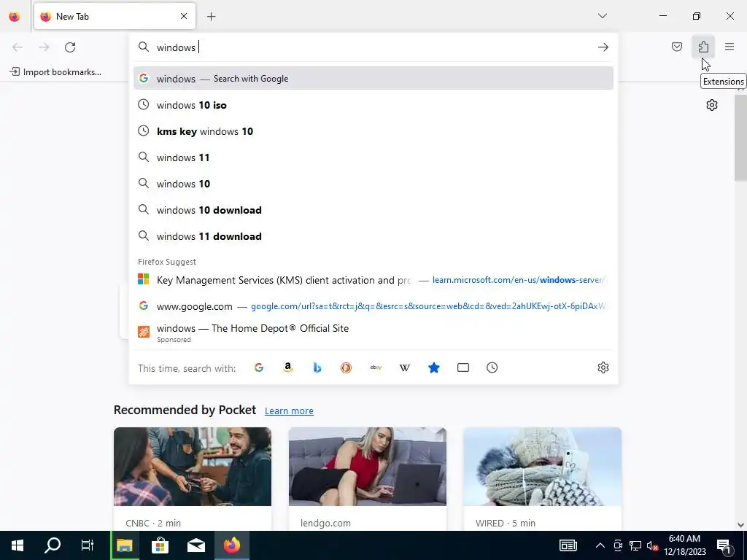Screen dimensions: 747x560
Task: Open the new tab personalize gear icon
Action: click(712, 105)
